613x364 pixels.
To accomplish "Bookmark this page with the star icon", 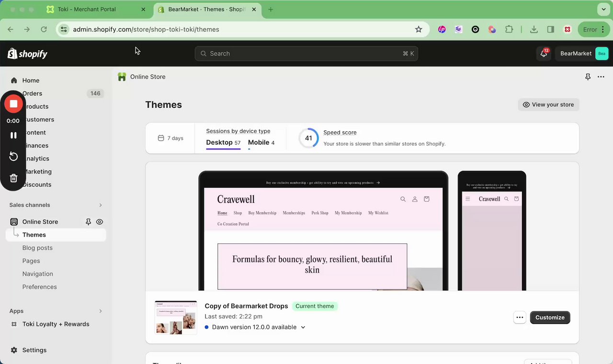I will click(419, 29).
